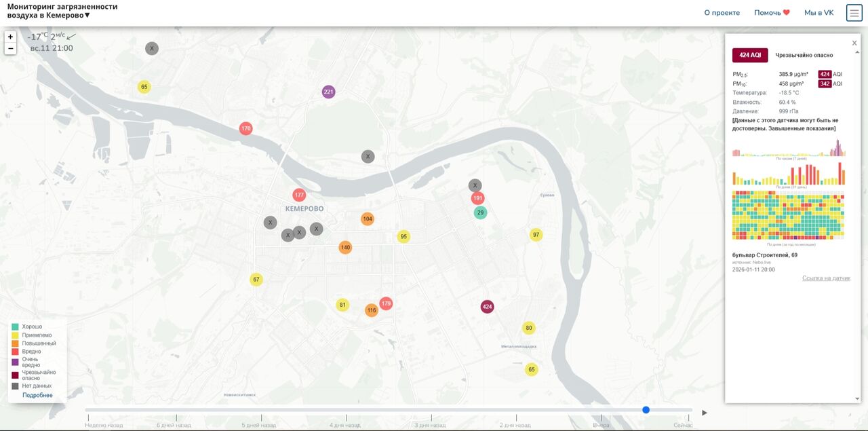868x431 pixels.
Task: Select the orange 104 sensor marker
Action: 367,219
